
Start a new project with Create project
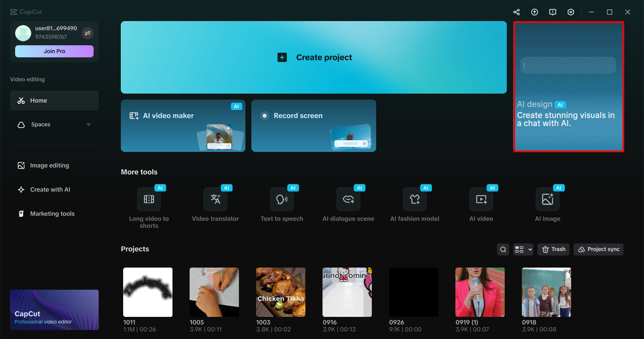tap(314, 57)
